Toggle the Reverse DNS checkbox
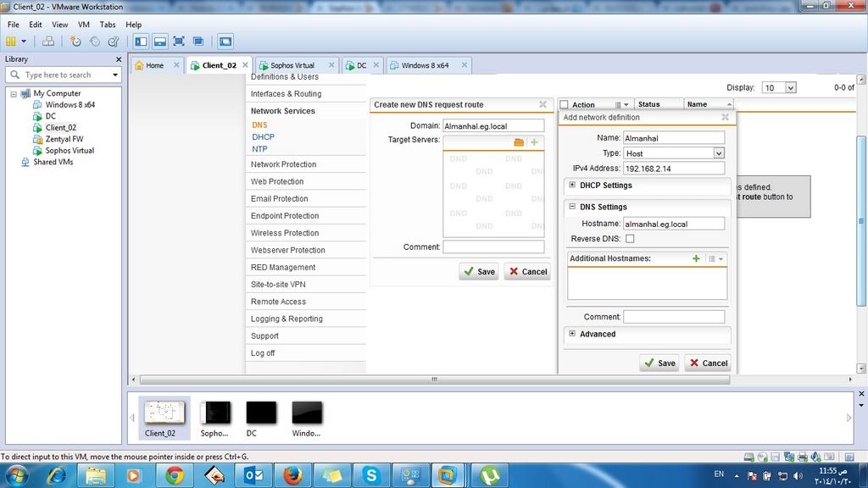Viewport: 868px width, 488px height. (630, 238)
